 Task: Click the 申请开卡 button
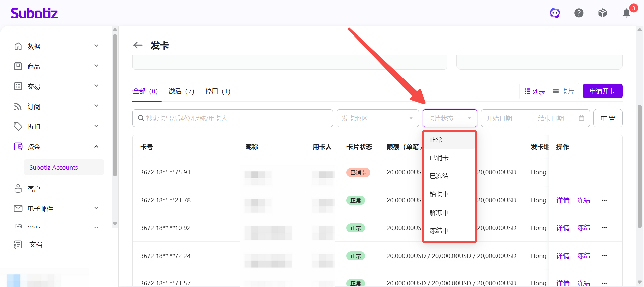602,91
